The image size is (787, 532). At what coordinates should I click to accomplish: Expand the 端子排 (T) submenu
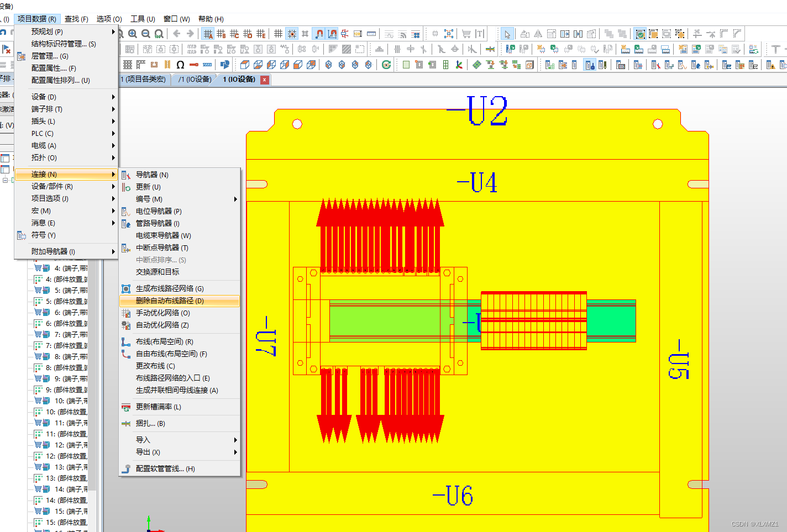(66, 109)
